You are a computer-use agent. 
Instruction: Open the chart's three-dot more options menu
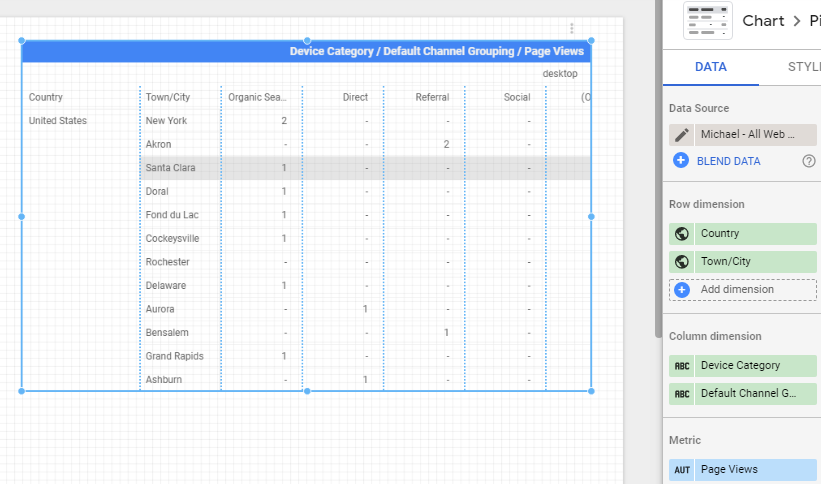[x=572, y=28]
